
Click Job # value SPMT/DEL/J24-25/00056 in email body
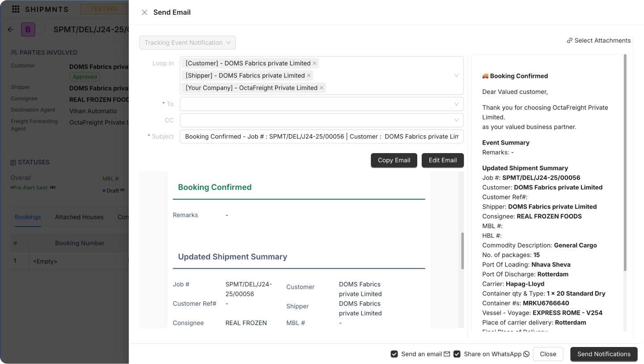tap(249, 289)
